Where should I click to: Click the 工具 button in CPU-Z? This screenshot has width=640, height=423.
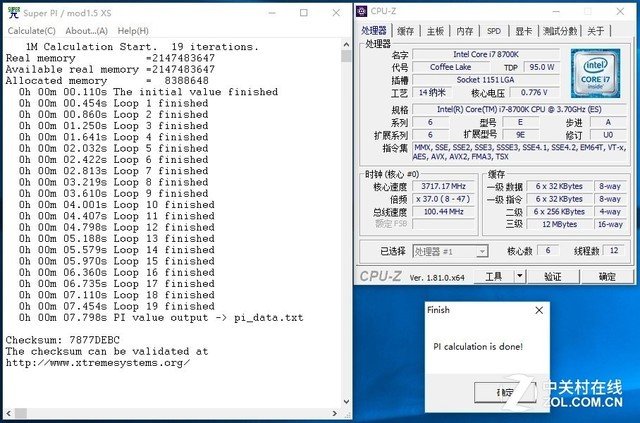click(493, 277)
